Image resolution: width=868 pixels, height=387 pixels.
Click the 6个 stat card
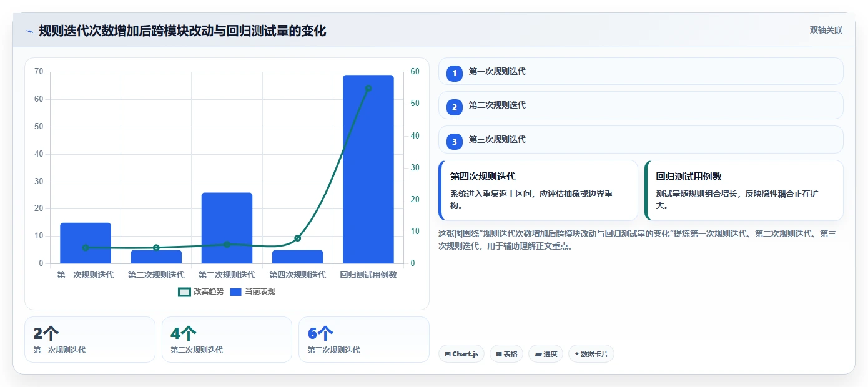click(364, 340)
